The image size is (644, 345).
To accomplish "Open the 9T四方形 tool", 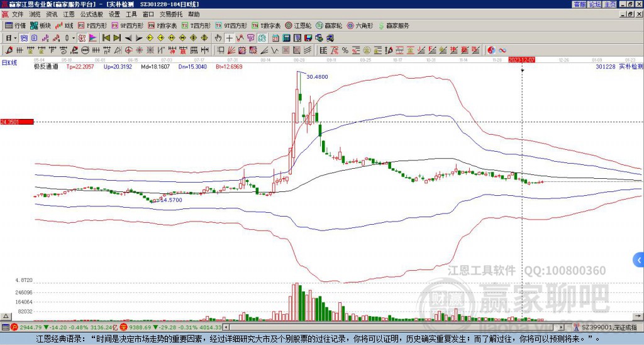I will 231,25.
